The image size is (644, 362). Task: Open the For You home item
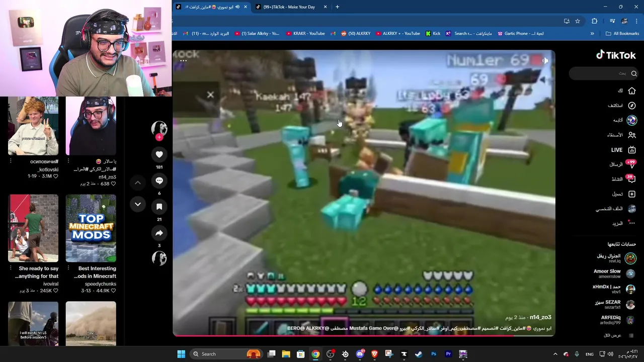[627, 91]
